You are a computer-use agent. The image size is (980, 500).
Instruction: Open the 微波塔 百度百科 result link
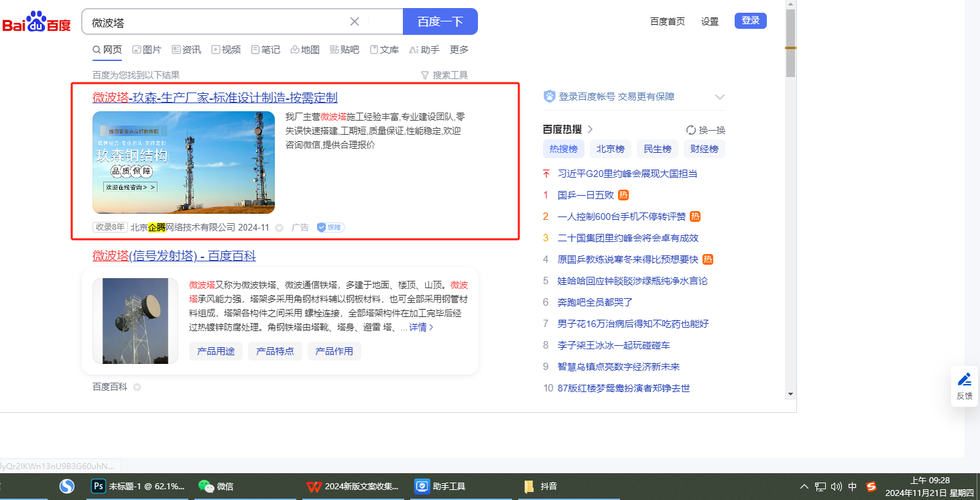(174, 256)
